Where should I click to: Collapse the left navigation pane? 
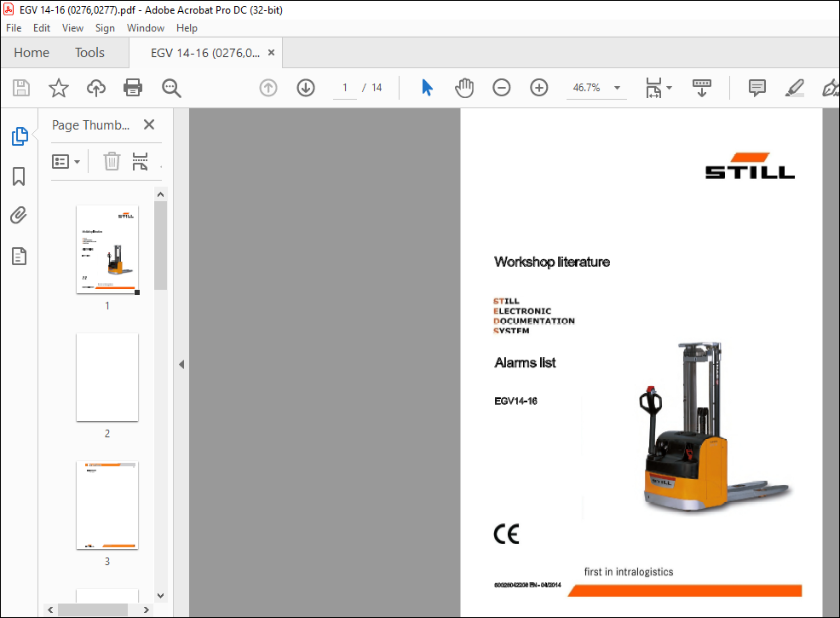(181, 365)
